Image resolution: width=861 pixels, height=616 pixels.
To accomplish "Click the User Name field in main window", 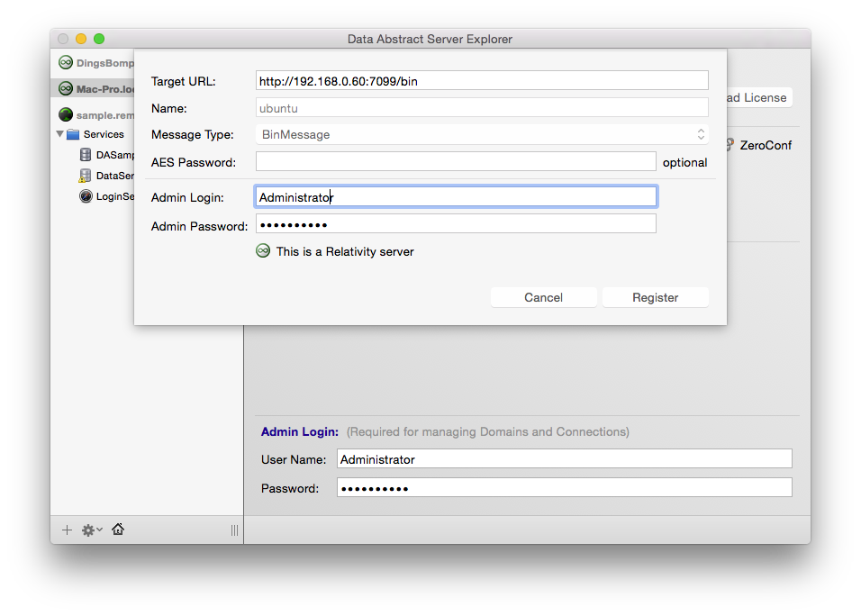I will click(x=565, y=459).
